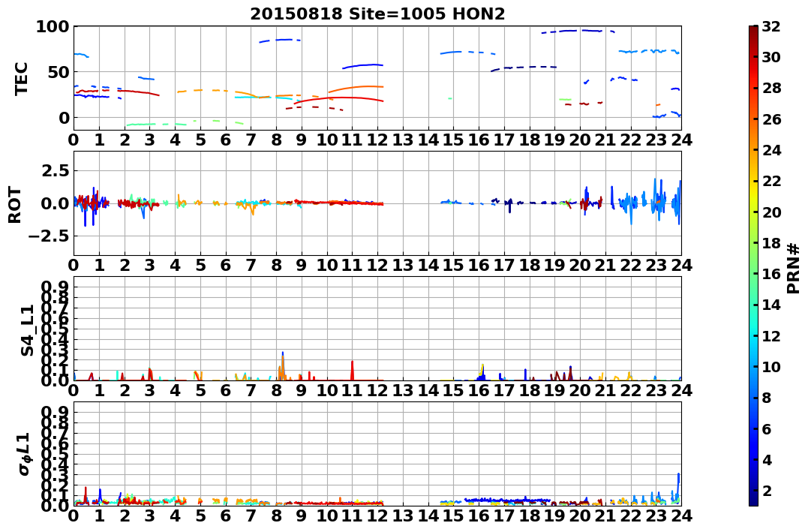The width and height of the screenshot is (808, 532).
Task: Click the red S4_L1 spike near hour 11
Action: coord(353,370)
